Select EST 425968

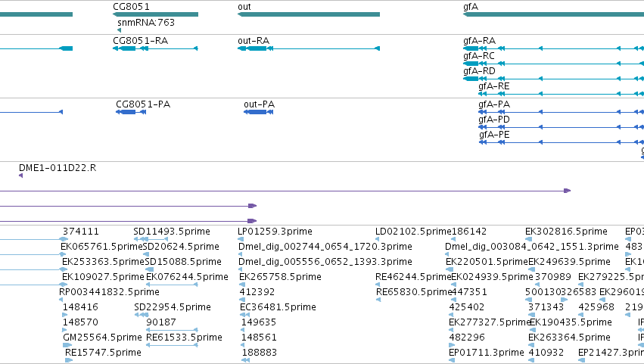596,308
